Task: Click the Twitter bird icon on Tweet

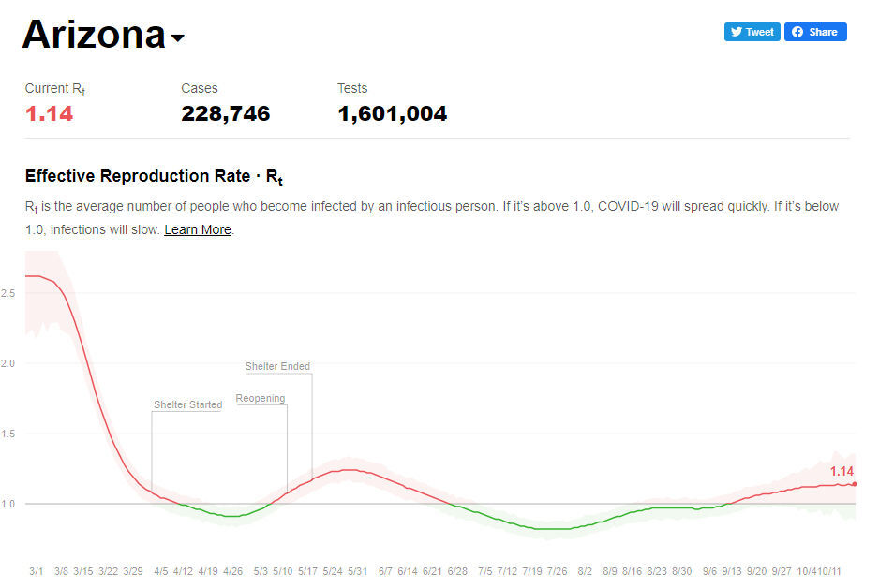Action: pos(736,33)
